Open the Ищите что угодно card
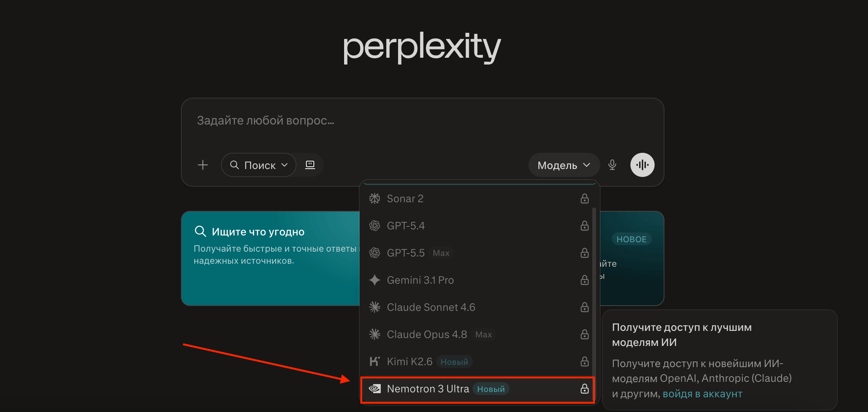Image resolution: width=868 pixels, height=412 pixels. (270, 258)
